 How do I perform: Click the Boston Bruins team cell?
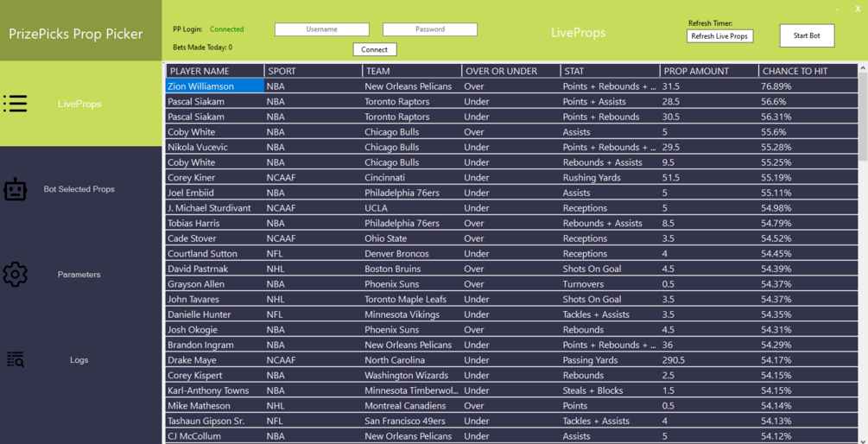[412, 269]
